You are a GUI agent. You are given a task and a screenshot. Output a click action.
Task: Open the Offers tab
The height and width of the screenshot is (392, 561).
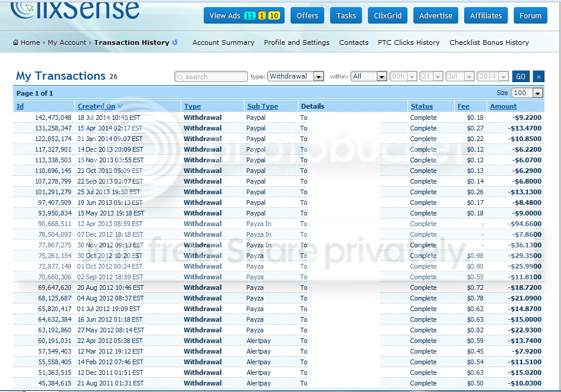307,15
